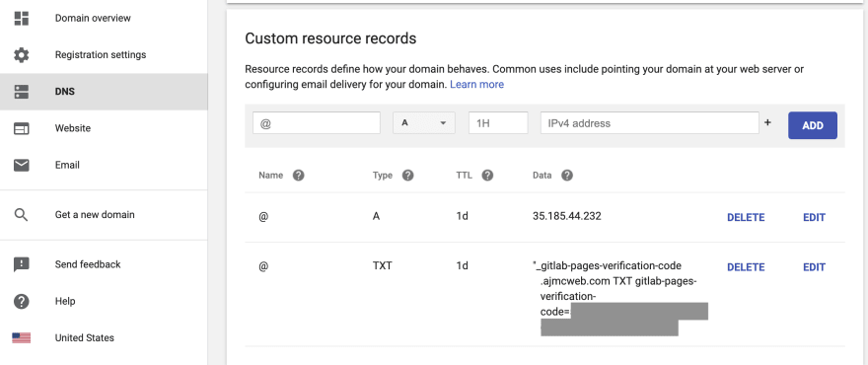This screenshot has width=868, height=365.
Task: Show help for the Name column
Action: click(x=298, y=176)
